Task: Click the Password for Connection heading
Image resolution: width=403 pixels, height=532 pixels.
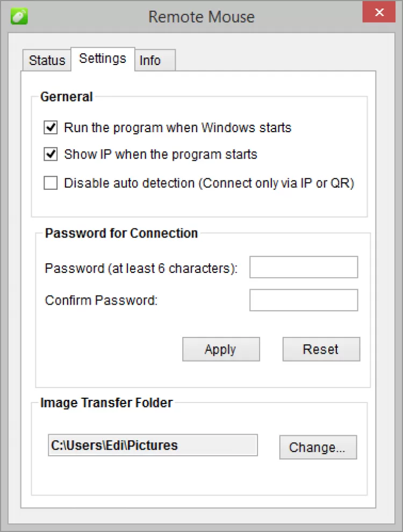Action: coord(121,233)
